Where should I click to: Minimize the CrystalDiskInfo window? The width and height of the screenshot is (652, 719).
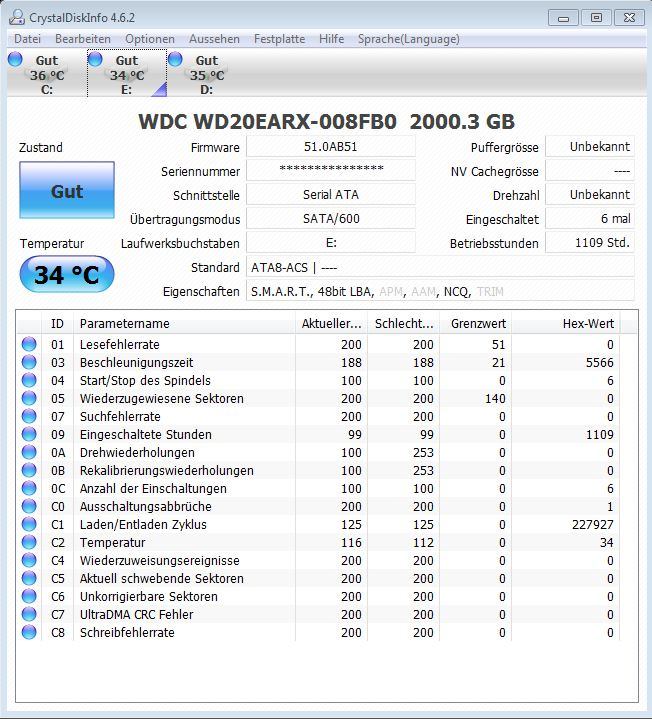click(564, 18)
